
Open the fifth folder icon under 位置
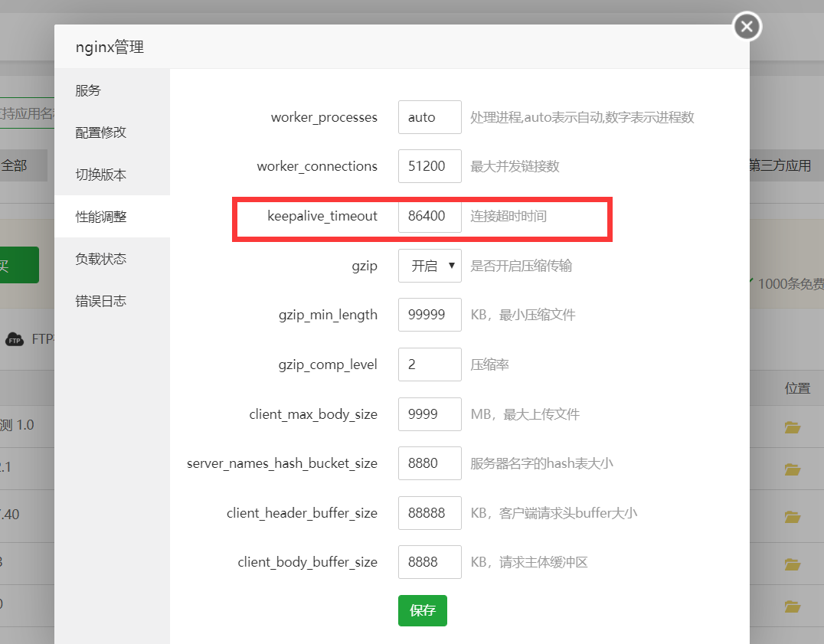coord(793,606)
